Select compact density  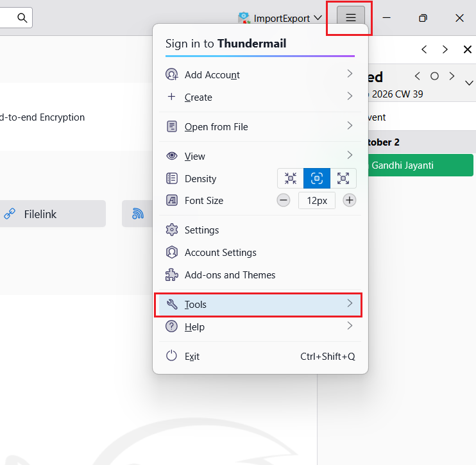(291, 178)
